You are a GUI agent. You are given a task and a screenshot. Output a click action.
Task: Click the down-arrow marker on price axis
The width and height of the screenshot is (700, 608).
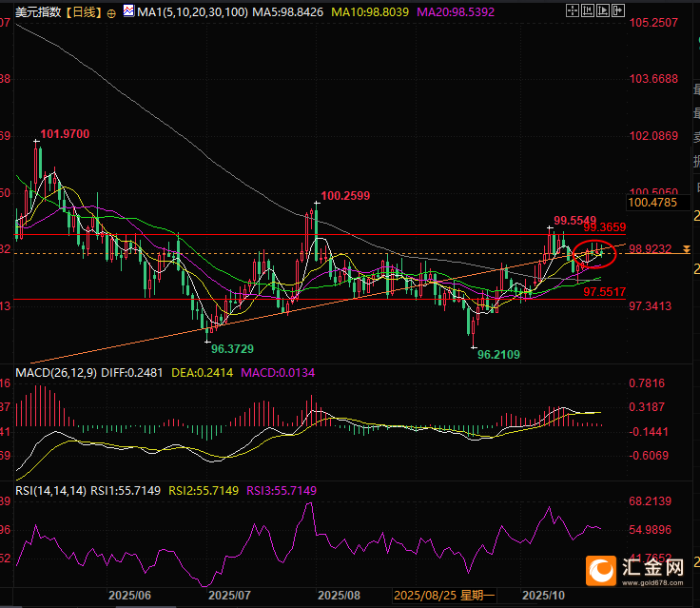pyautogui.click(x=686, y=249)
